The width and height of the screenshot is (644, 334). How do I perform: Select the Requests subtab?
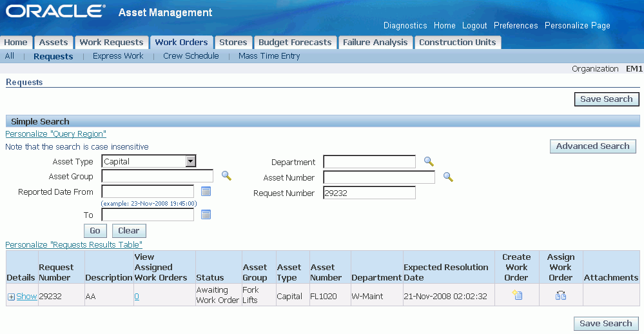click(x=54, y=56)
